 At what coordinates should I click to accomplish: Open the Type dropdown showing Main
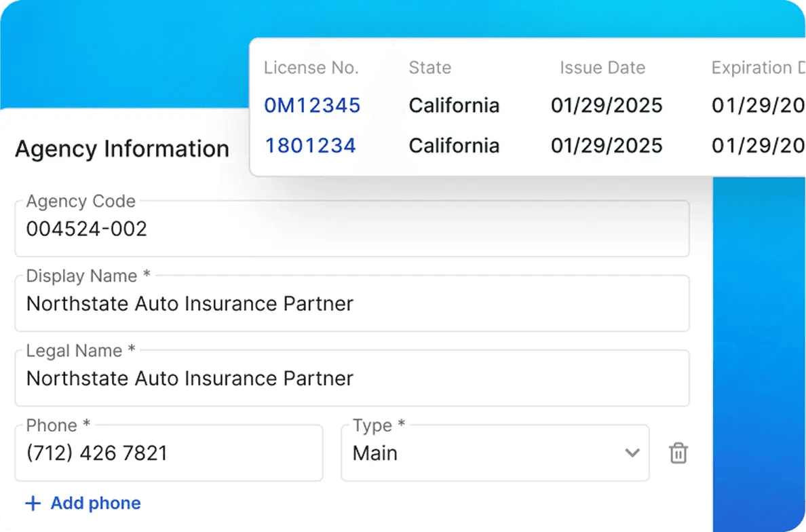495,453
